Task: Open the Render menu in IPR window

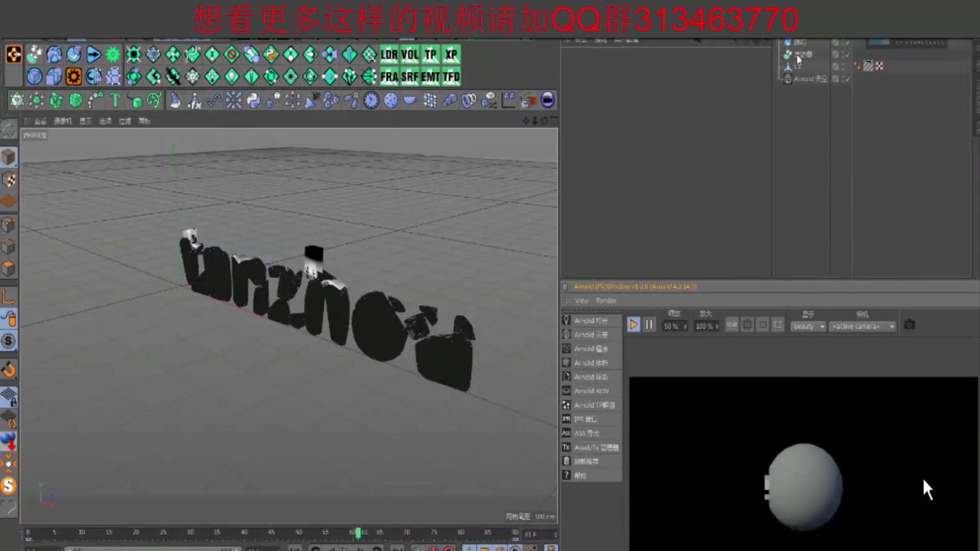Action: click(606, 300)
